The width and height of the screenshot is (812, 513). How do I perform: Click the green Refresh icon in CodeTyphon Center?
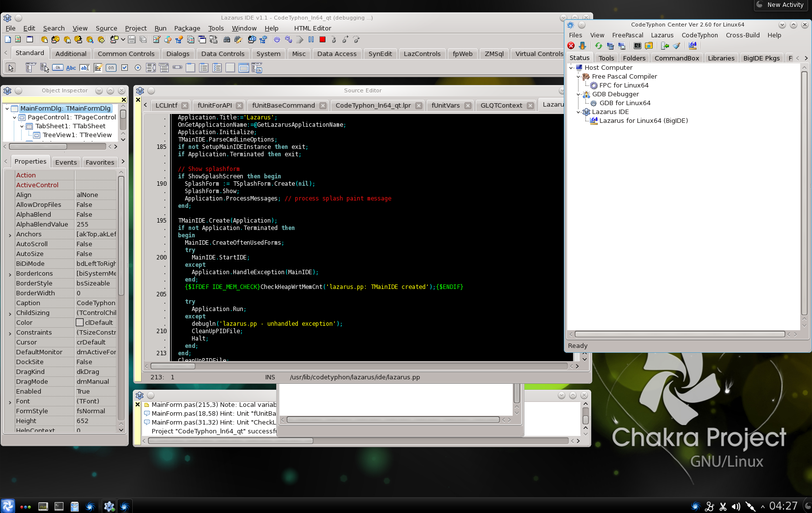point(598,46)
